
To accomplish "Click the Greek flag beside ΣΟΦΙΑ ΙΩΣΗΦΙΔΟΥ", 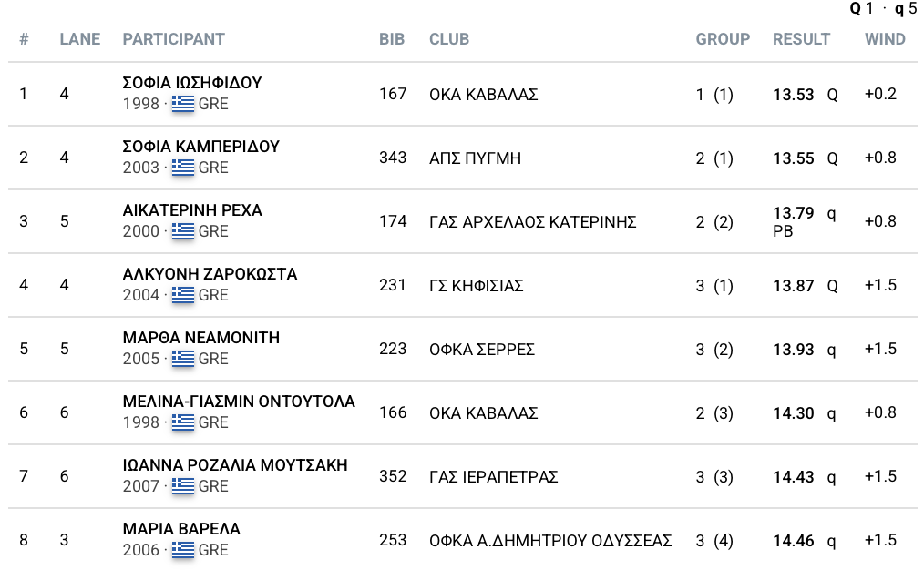I will pyautogui.click(x=183, y=104).
